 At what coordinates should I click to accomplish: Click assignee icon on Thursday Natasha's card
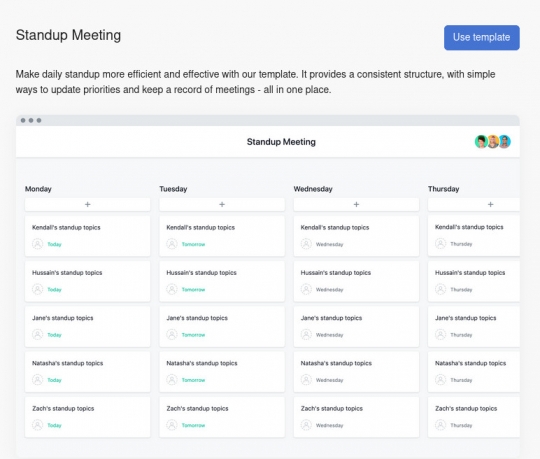click(440, 380)
